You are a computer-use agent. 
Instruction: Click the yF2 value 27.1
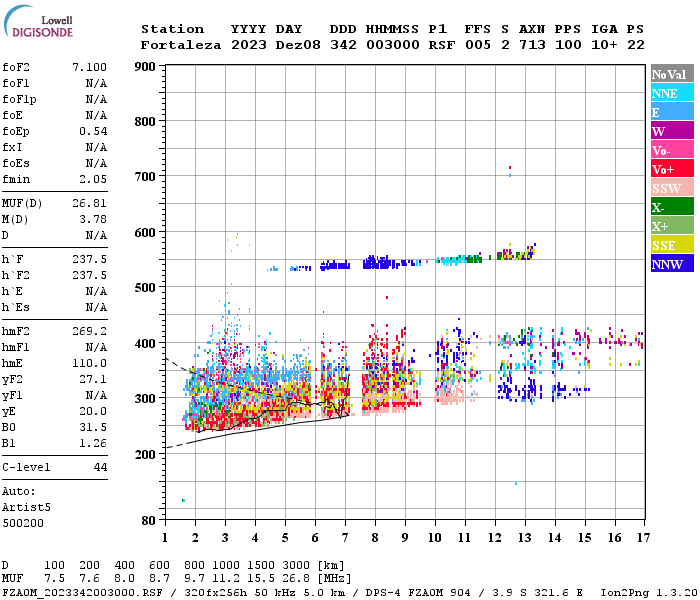(93, 379)
